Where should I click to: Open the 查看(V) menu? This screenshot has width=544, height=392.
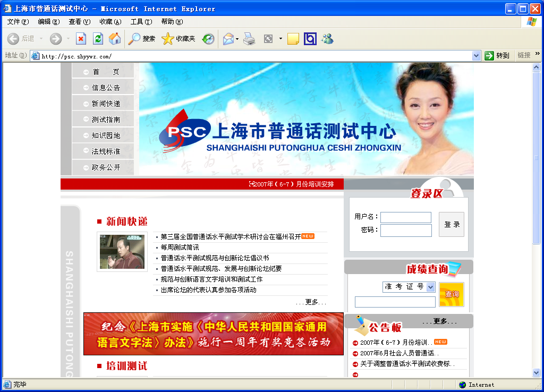79,22
